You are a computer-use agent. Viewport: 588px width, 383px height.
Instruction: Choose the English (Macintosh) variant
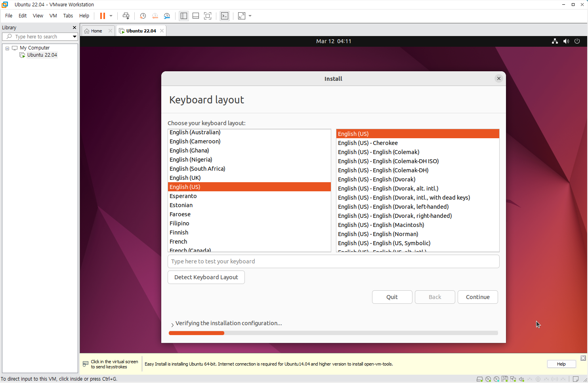418,225
